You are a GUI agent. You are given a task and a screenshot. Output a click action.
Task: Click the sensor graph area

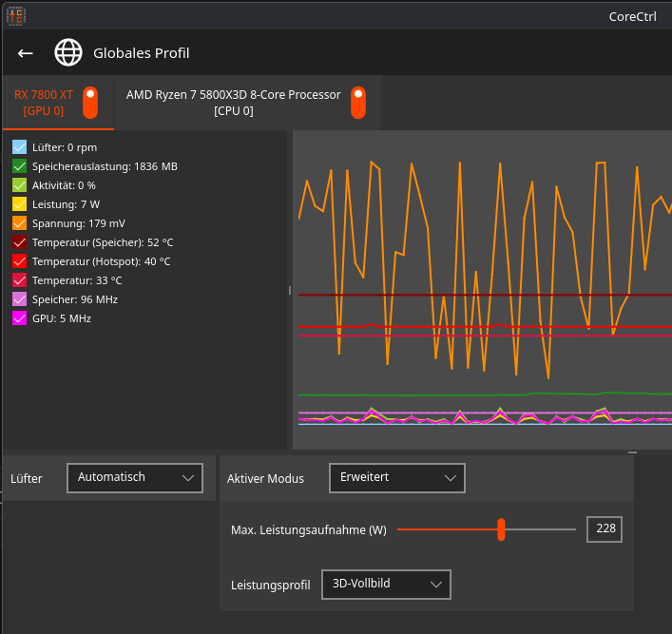(482, 290)
